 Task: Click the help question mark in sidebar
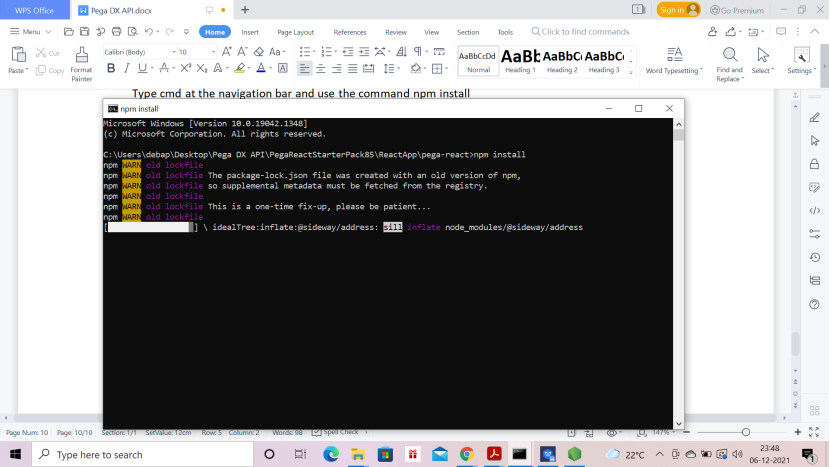click(x=815, y=304)
